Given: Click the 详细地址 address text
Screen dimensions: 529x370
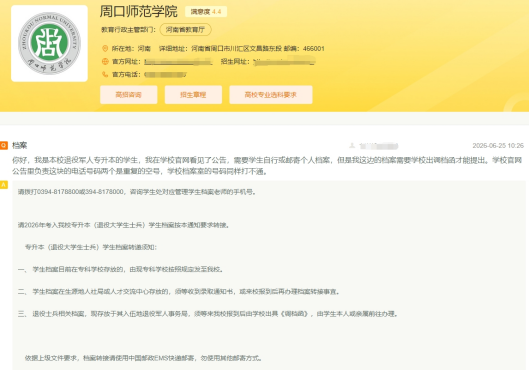Looking at the screenshot, I should (x=220, y=49).
